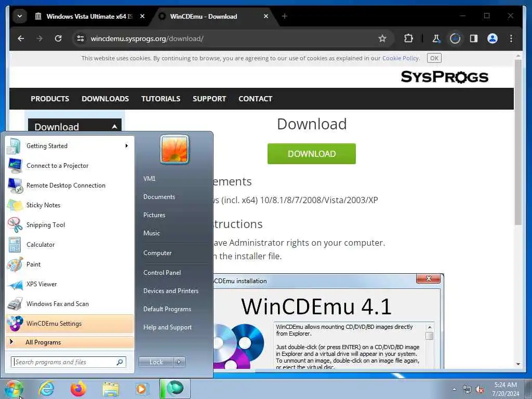Select the WinCDEmu - Download tab
Screen dimensions: 532x399
pyautogui.click(x=204, y=16)
